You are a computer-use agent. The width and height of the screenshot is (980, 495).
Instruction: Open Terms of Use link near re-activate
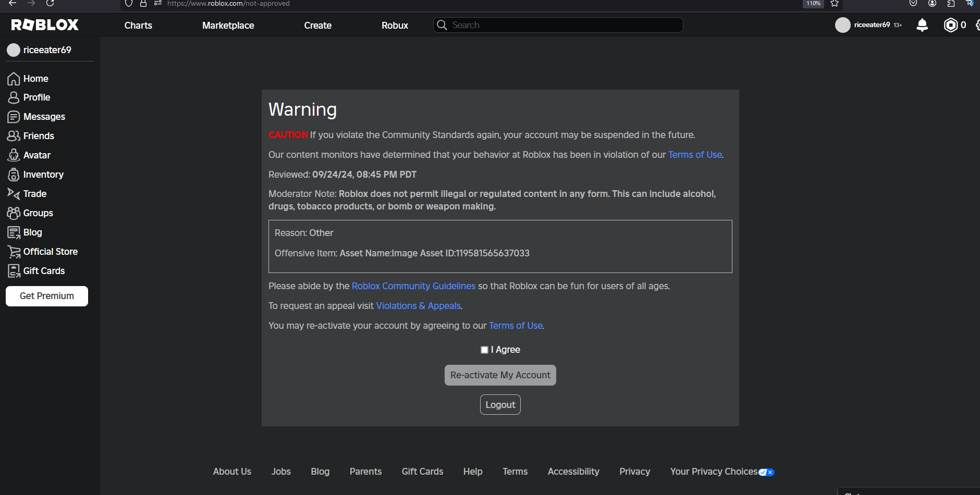[516, 326]
